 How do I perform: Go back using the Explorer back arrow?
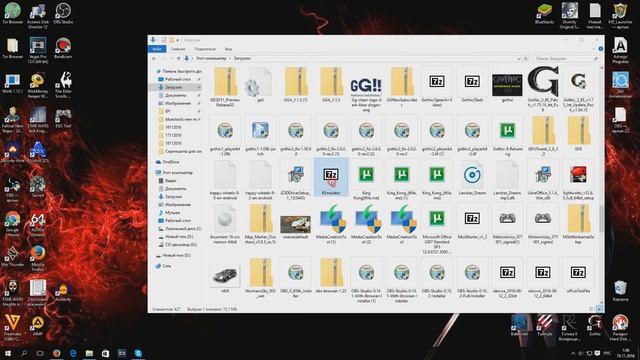tap(154, 59)
